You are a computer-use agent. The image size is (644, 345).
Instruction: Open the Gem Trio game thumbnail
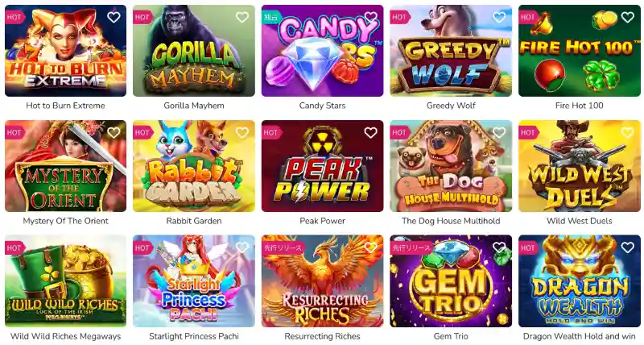pyautogui.click(x=451, y=281)
